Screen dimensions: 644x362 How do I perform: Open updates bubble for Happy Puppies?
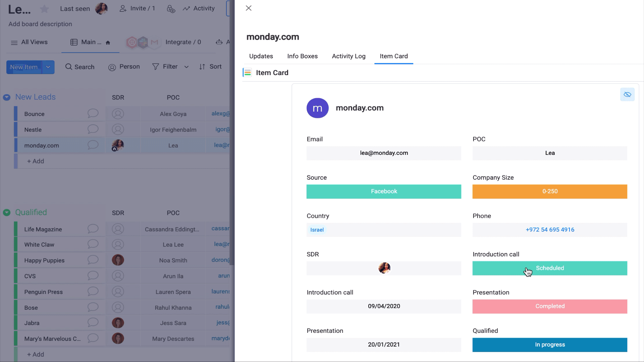click(93, 260)
